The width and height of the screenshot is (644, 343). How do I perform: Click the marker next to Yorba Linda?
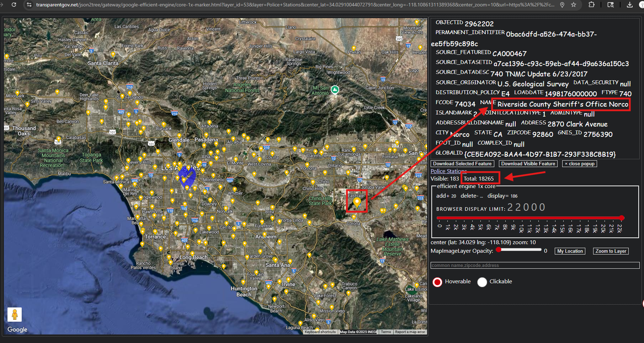pyautogui.click(x=280, y=221)
